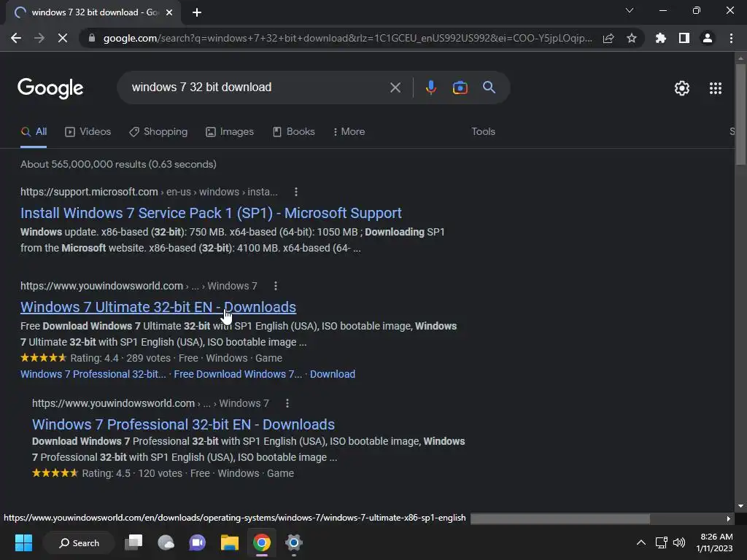Switch to the Images tab
The width and height of the screenshot is (747, 560).
230,132
